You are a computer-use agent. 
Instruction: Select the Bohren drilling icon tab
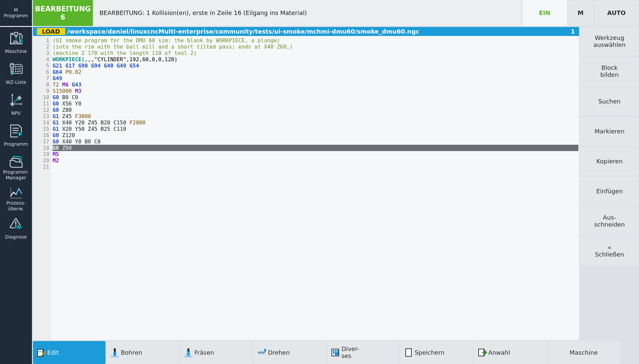pos(143,352)
